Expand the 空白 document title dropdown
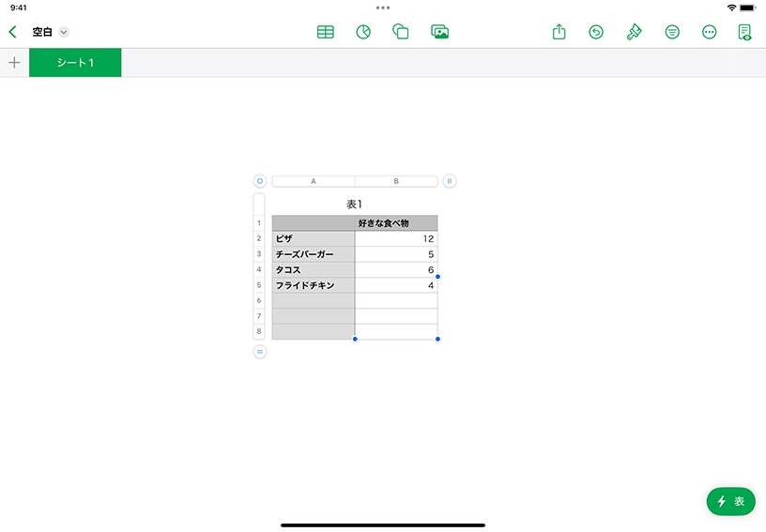 click(64, 32)
